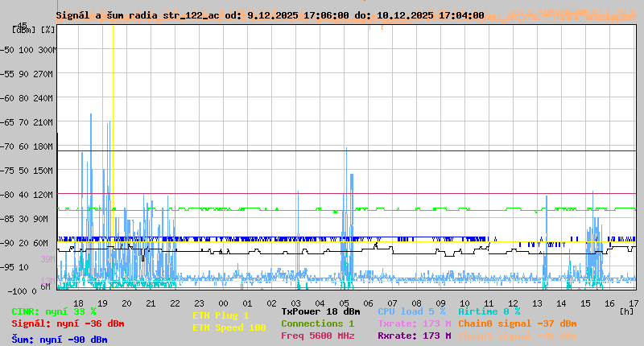Click the 'Rxrate: 173 M' legend label

coord(415,336)
